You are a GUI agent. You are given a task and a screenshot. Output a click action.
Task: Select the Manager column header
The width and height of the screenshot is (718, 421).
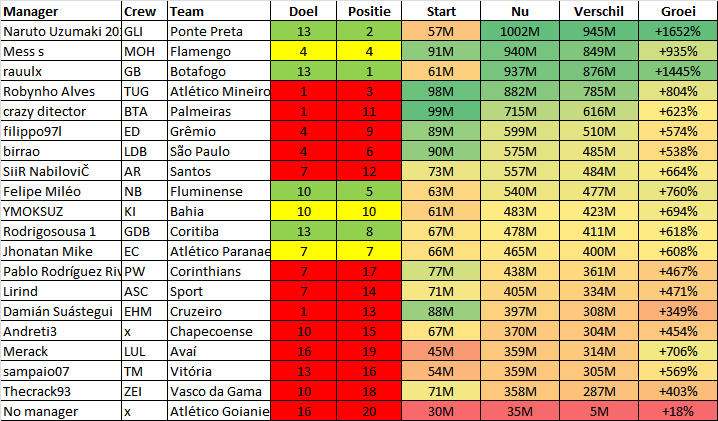click(x=61, y=11)
